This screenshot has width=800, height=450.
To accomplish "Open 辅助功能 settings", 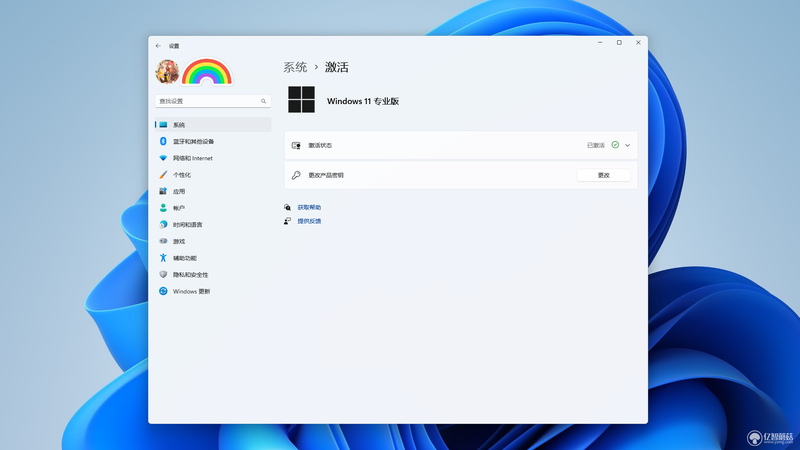I will pos(213,258).
